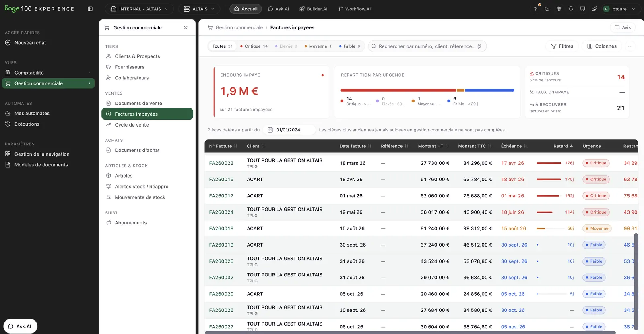The width and height of the screenshot is (644, 334).
Task: Open Filtres button
Action: (x=562, y=46)
